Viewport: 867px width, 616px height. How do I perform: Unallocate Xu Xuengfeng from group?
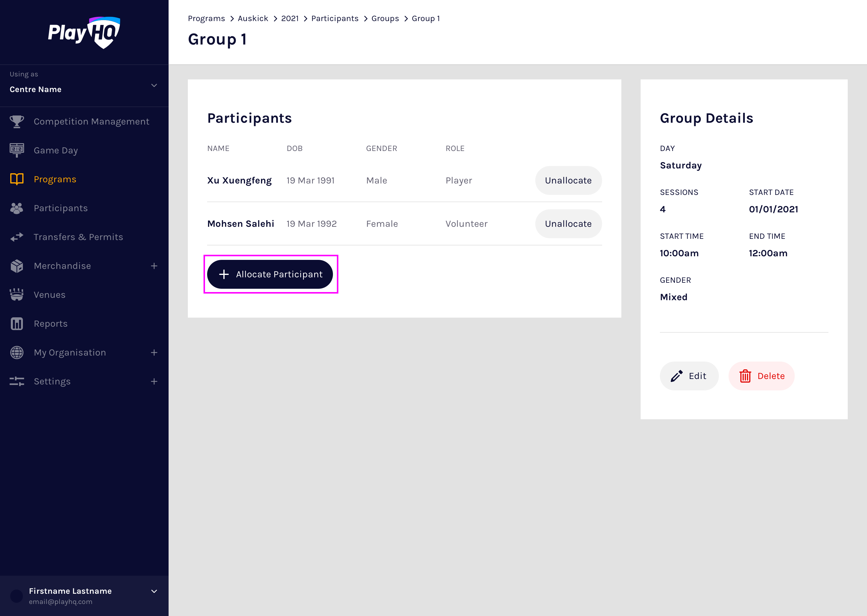tap(568, 180)
